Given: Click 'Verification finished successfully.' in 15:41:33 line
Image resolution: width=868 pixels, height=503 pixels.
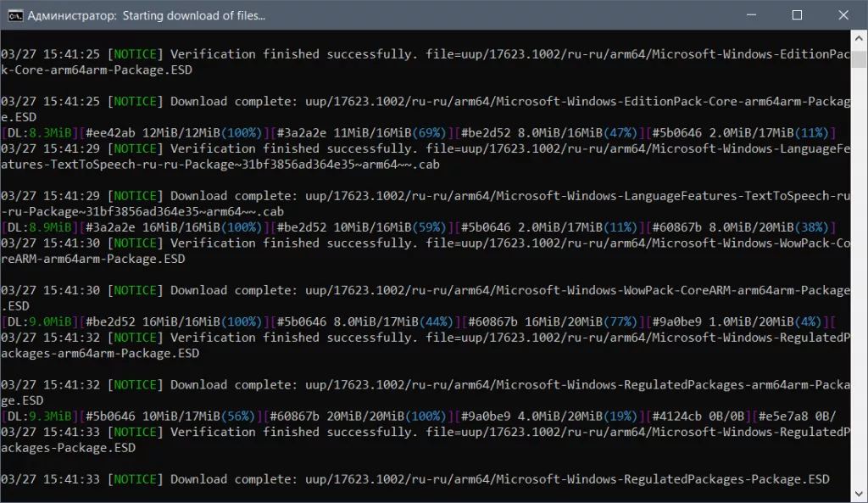Looking at the screenshot, I should (x=294, y=432).
